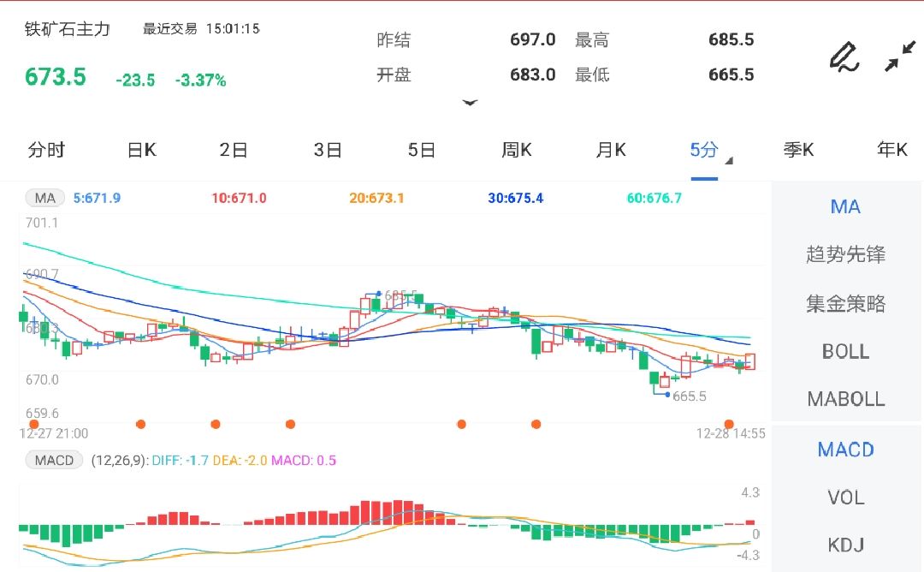Image resolution: width=924 pixels, height=572 pixels.
Task: Select MACD in the side panel
Action: pos(845,450)
